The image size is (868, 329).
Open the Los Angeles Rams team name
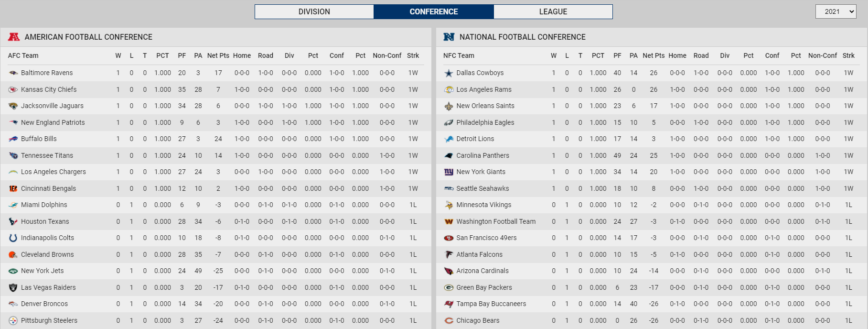pos(484,89)
